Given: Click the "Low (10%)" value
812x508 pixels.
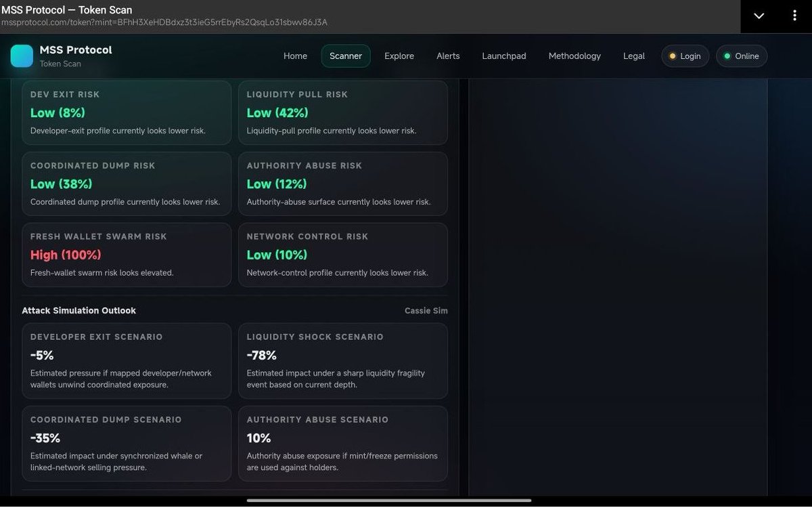Looking at the screenshot, I should click(277, 255).
